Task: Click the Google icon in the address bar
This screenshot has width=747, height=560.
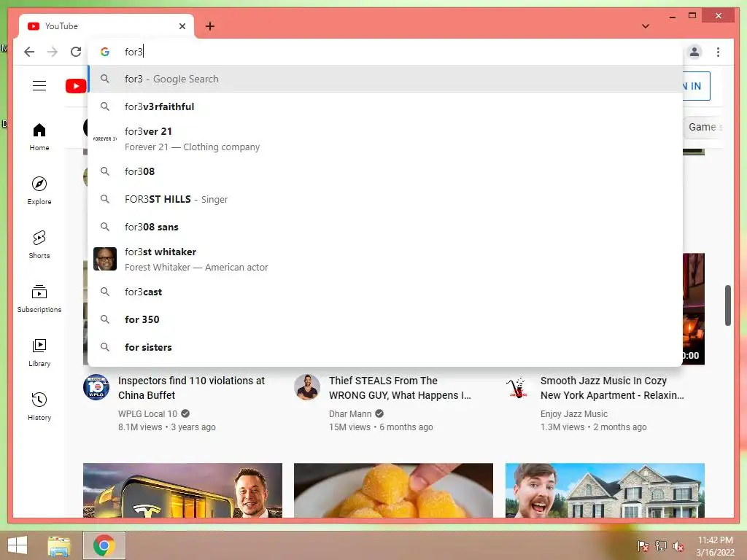Action: tap(105, 52)
